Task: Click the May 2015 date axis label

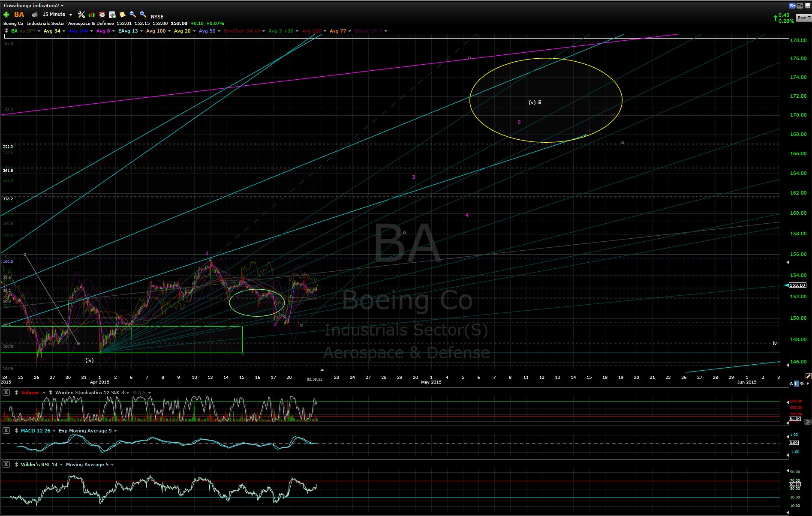Action: click(431, 382)
